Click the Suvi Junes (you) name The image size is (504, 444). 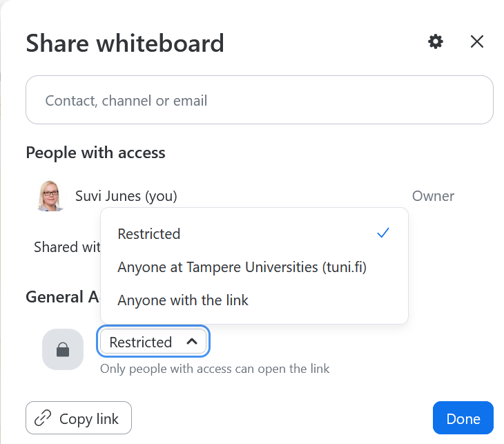(126, 196)
